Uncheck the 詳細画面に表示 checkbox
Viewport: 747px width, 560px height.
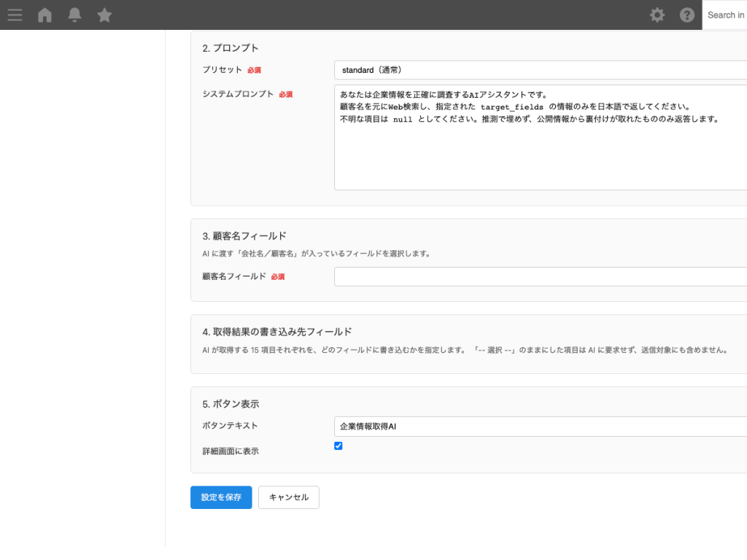pos(338,446)
